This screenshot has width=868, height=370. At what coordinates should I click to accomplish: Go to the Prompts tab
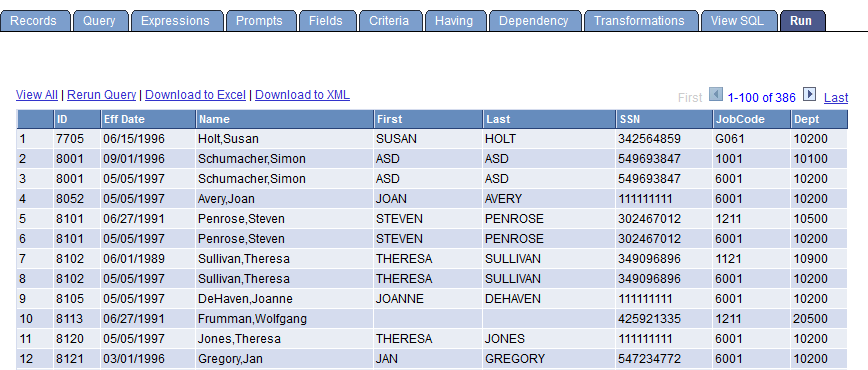coord(260,21)
